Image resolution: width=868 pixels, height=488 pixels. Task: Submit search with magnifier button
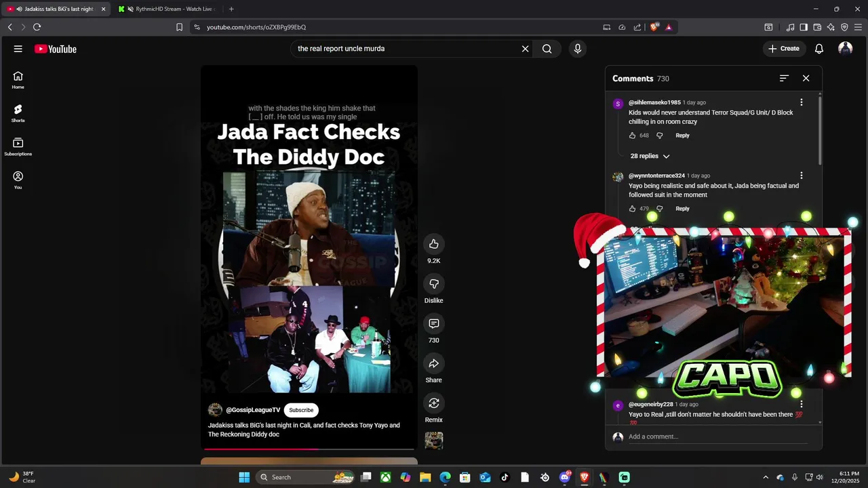(547, 49)
